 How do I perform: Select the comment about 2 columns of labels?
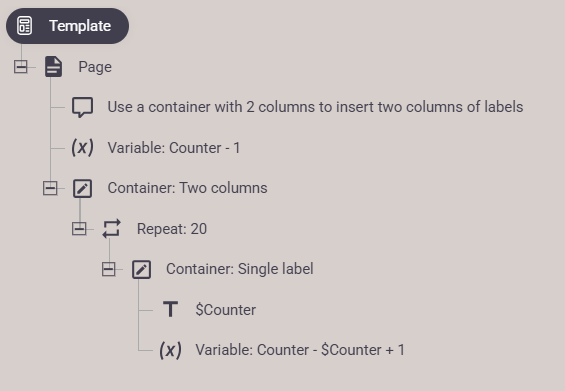(315, 107)
